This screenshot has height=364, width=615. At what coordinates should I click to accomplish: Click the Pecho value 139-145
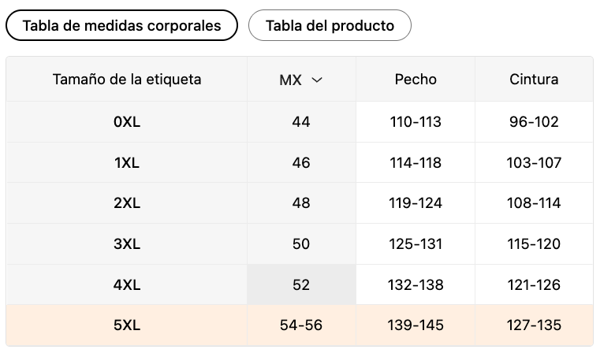tap(416, 325)
